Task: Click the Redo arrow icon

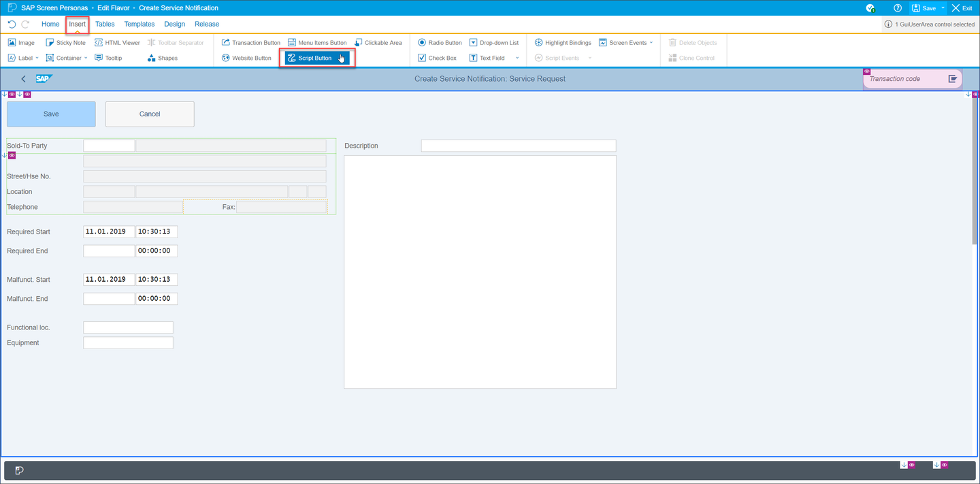Action: pyautogui.click(x=26, y=24)
